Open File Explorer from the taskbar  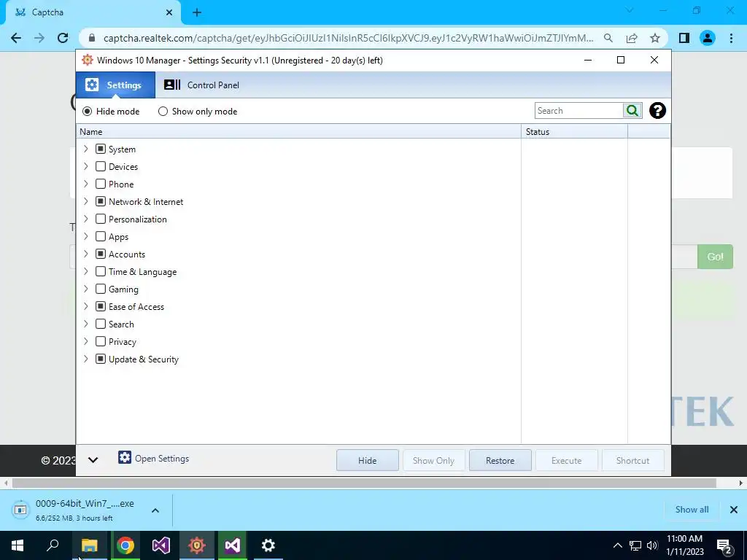pyautogui.click(x=89, y=545)
